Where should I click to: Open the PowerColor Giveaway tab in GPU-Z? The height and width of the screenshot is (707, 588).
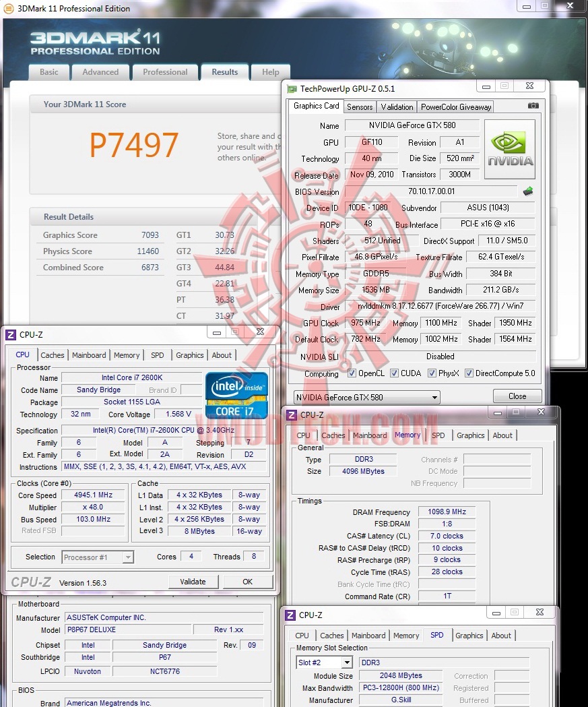tap(455, 107)
